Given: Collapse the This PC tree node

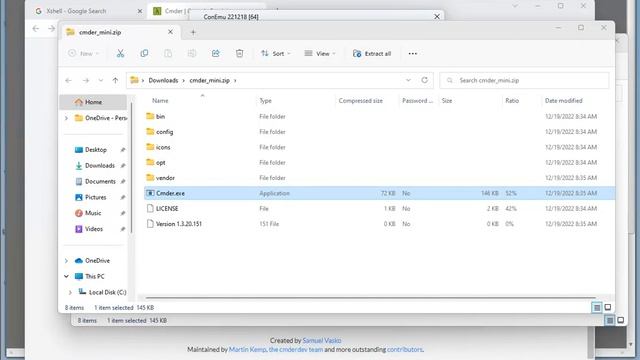Looking at the screenshot, I should coord(66,276).
